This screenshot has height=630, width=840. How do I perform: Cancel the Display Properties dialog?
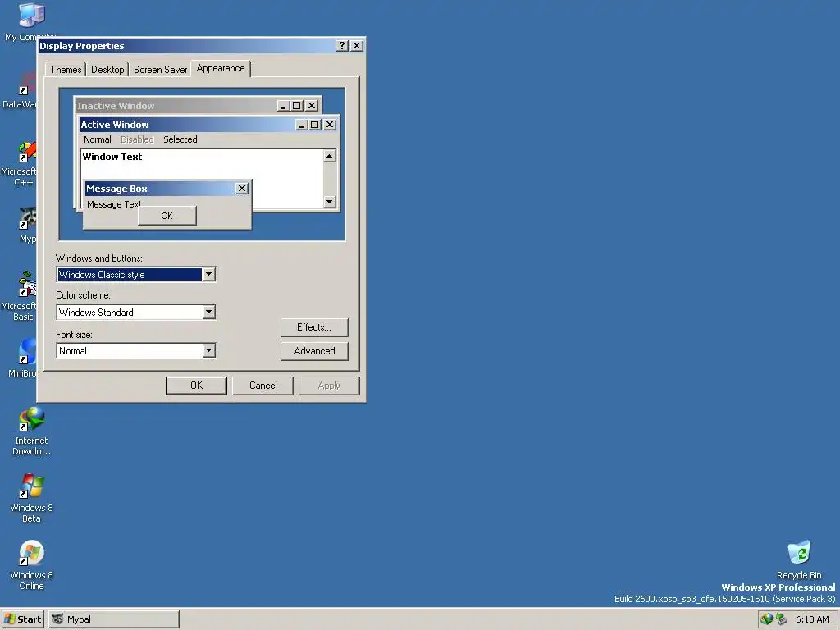coord(262,386)
